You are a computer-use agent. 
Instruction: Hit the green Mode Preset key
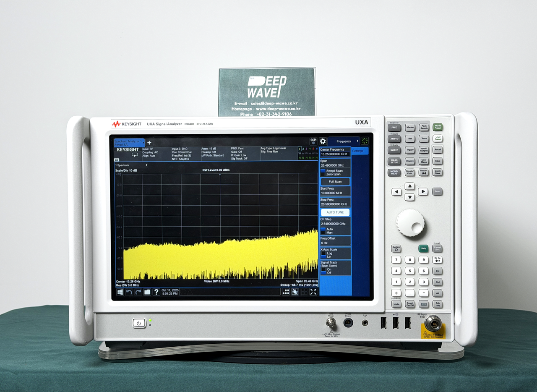pyautogui.click(x=438, y=127)
